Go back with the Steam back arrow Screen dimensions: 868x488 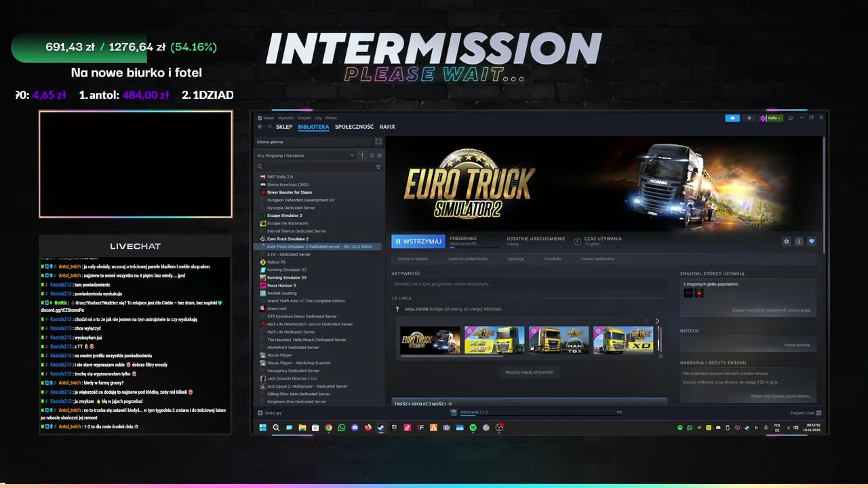pyautogui.click(x=260, y=127)
